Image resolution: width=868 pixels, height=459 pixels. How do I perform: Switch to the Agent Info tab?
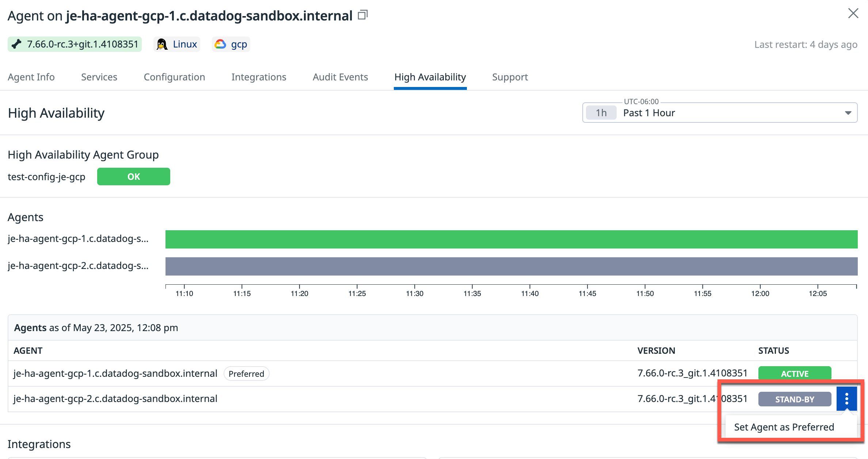pos(31,77)
